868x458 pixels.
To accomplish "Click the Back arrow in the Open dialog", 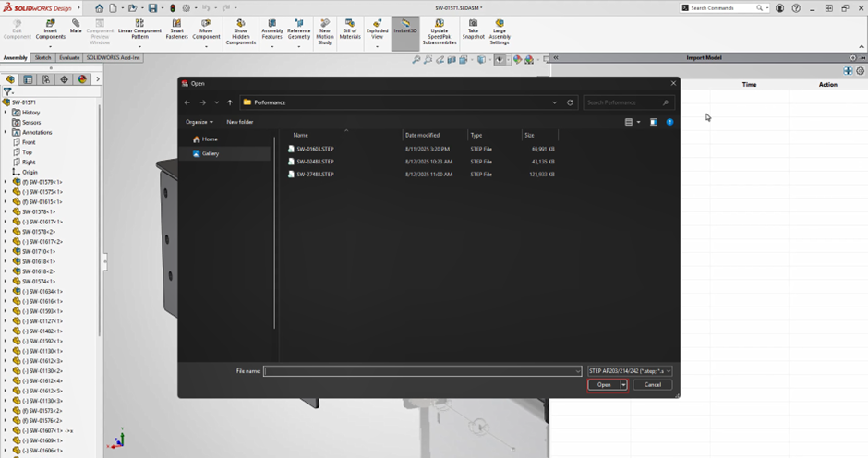I will [x=187, y=102].
